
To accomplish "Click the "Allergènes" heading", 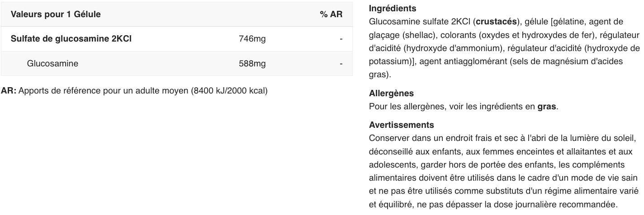I will (x=391, y=93).
